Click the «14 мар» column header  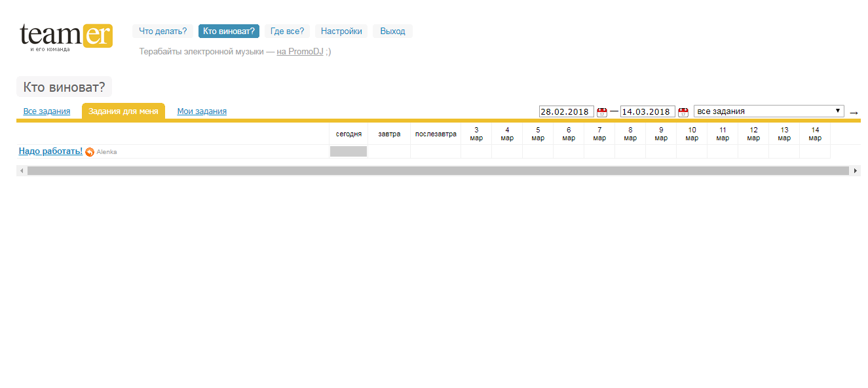click(x=815, y=134)
